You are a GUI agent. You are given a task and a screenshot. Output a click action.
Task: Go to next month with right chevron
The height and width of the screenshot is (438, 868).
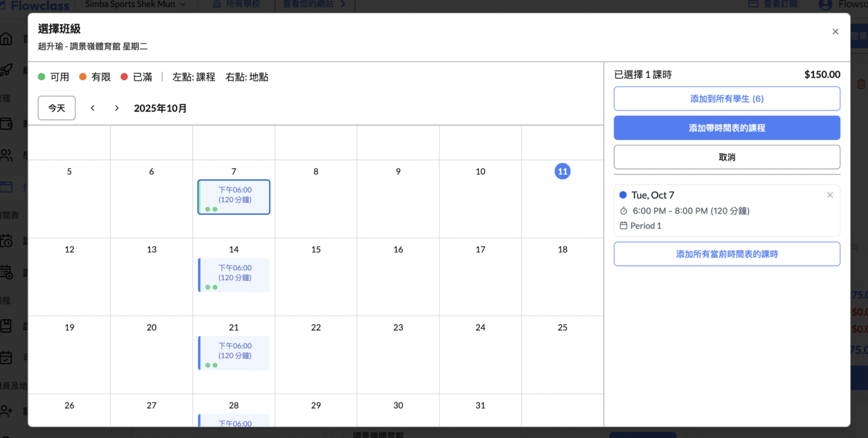coord(117,108)
